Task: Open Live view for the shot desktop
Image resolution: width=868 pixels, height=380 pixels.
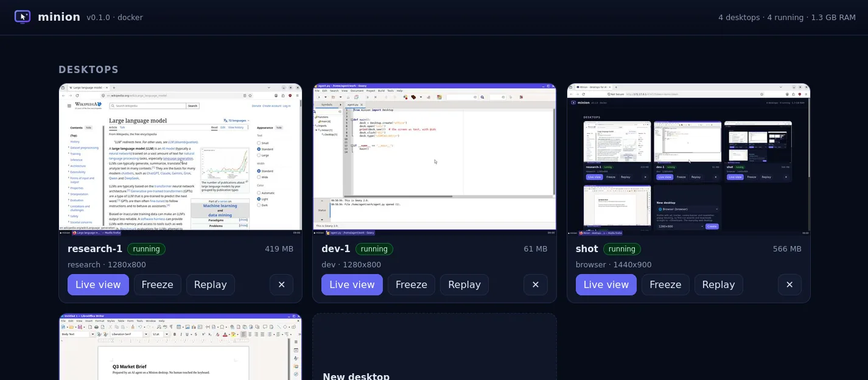Action: [x=606, y=284]
